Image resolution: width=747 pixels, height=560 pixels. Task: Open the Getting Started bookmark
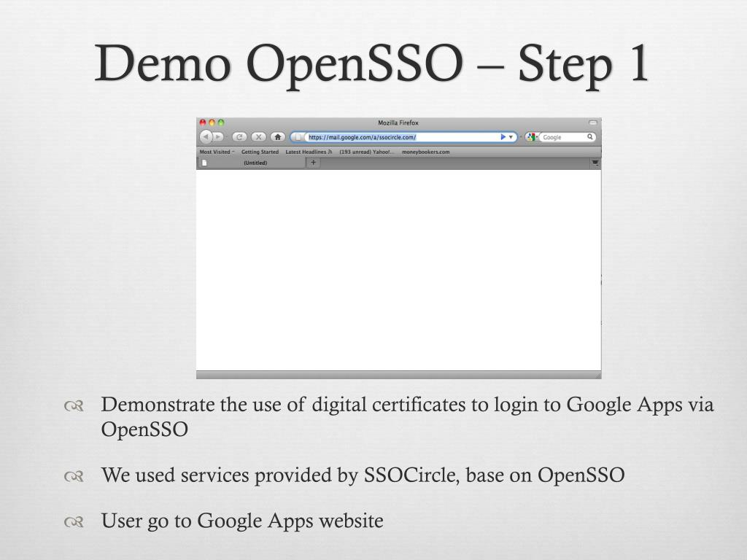coord(260,152)
